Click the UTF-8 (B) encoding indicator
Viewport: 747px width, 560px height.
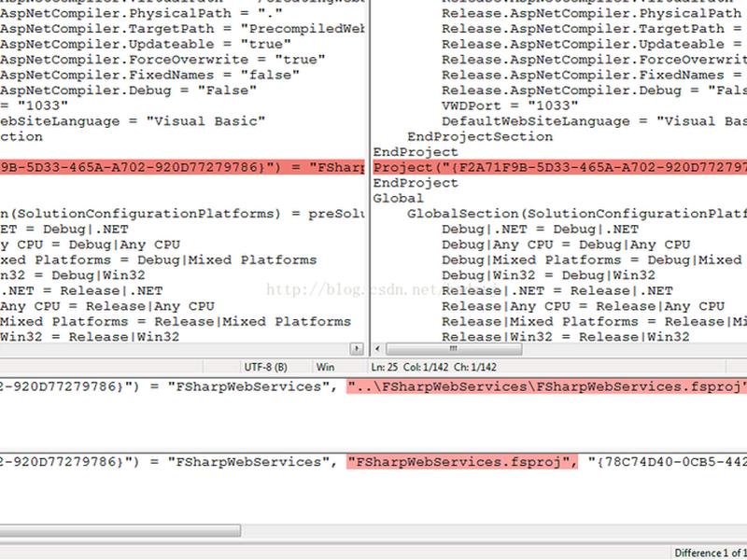point(266,367)
